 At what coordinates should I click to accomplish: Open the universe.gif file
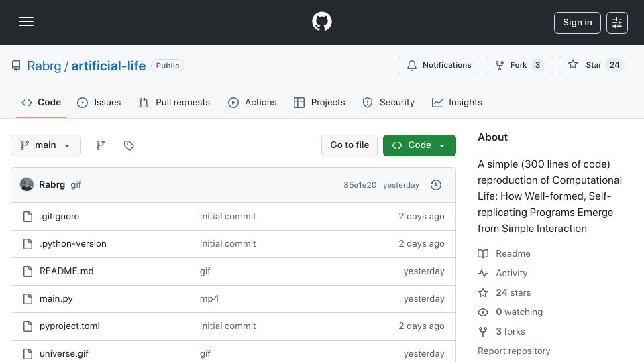(64, 354)
